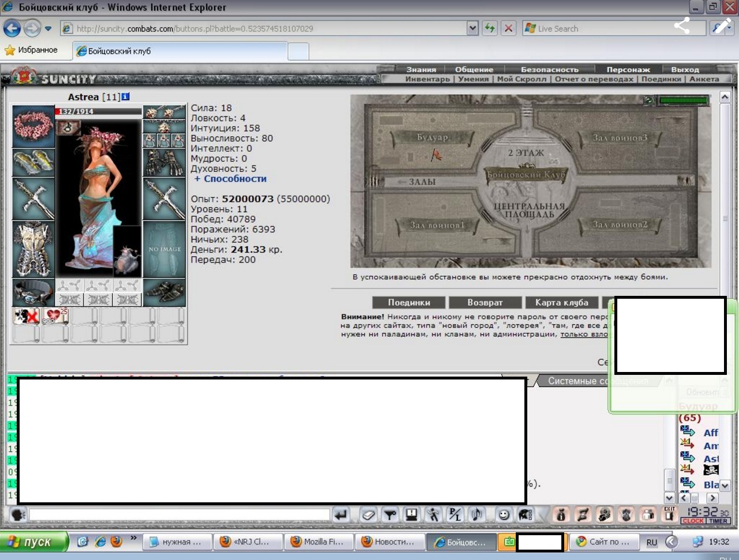Switch to Системные сообщения tab

[598, 381]
